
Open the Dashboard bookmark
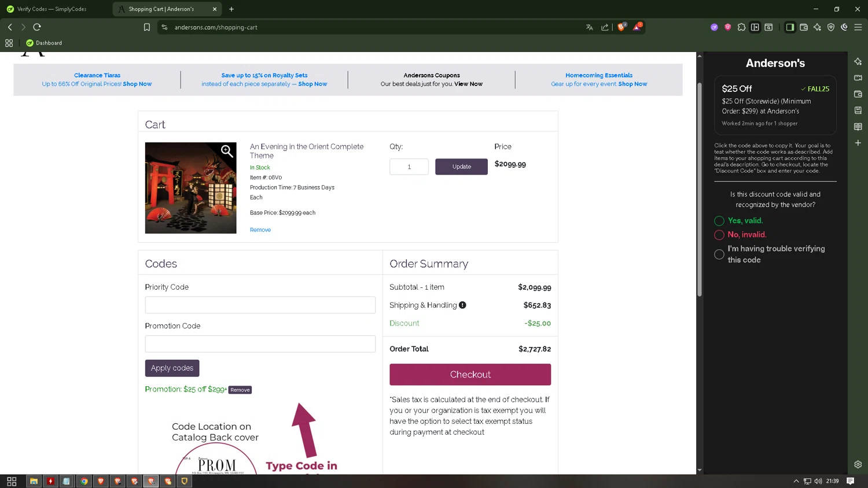[x=44, y=43]
